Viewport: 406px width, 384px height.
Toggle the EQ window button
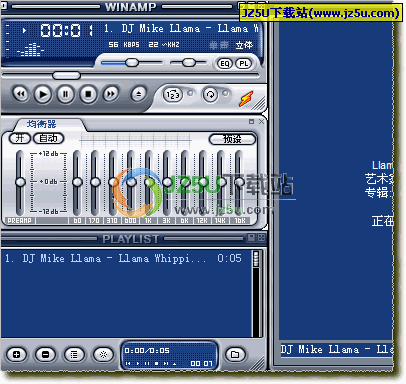[225, 64]
